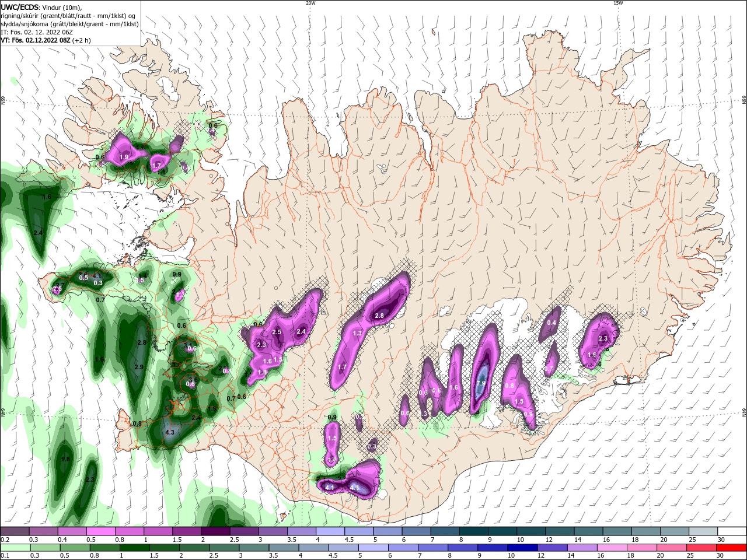The image size is (747, 560).
Task: Click the 'rigning/skúrir' legend description line
Action: pos(68,16)
